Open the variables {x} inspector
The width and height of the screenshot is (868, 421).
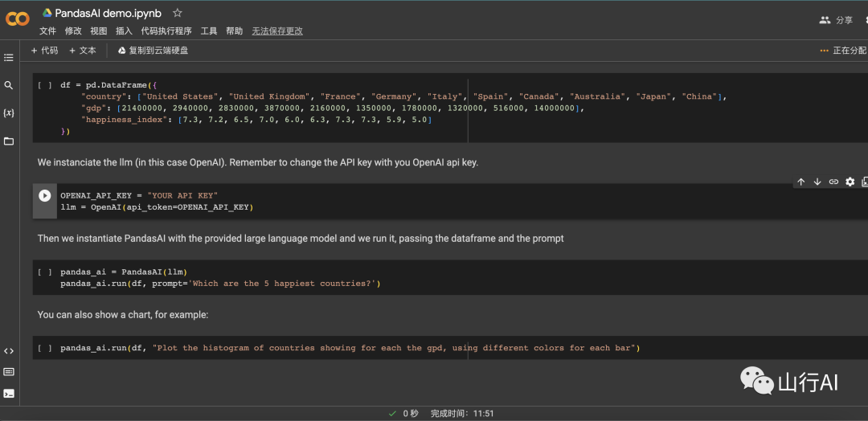[9, 113]
